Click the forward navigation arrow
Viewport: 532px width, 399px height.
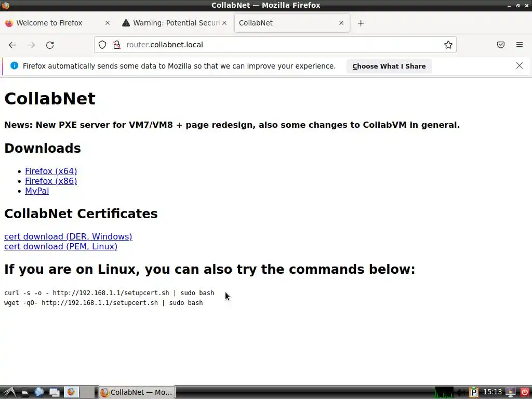[x=31, y=45]
